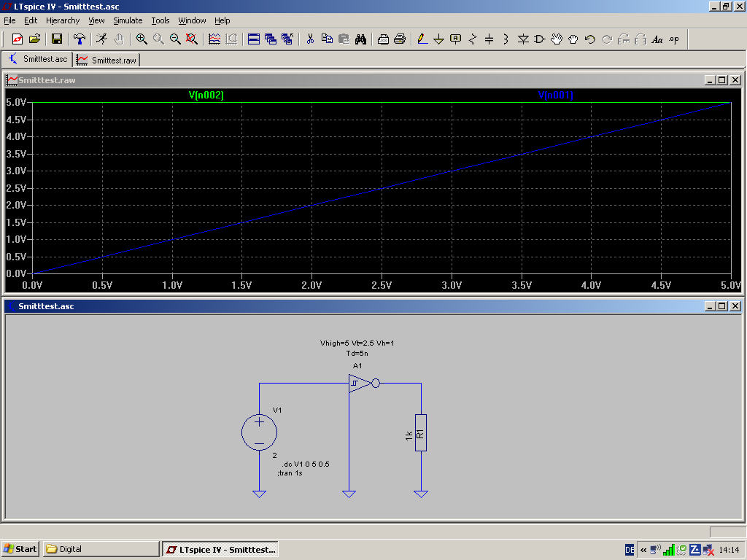Select the resistor component tool
747x560 pixels.
tap(473, 39)
